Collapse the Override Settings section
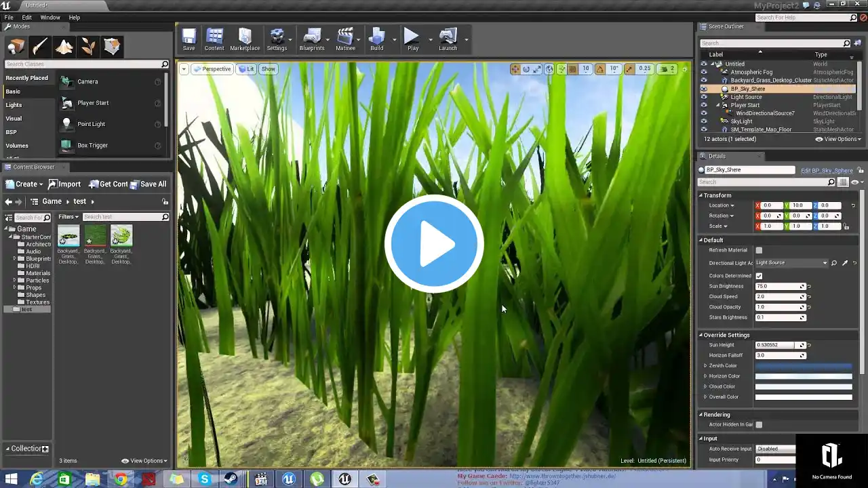Viewport: 868px width, 488px height. [x=701, y=335]
